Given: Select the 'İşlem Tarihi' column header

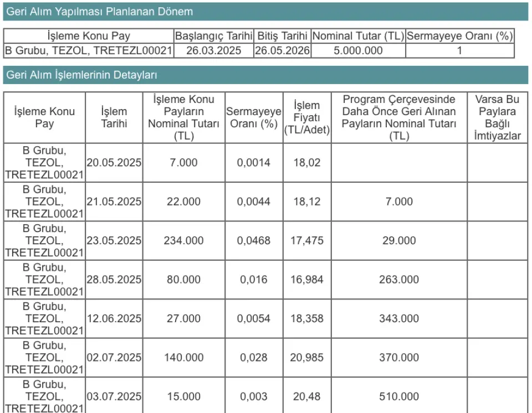Looking at the screenshot, I should (114, 117).
